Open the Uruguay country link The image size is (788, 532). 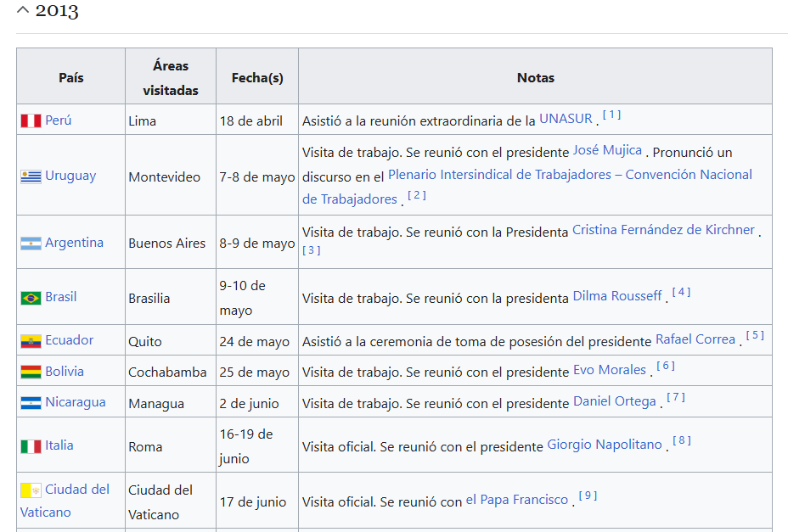(70, 176)
